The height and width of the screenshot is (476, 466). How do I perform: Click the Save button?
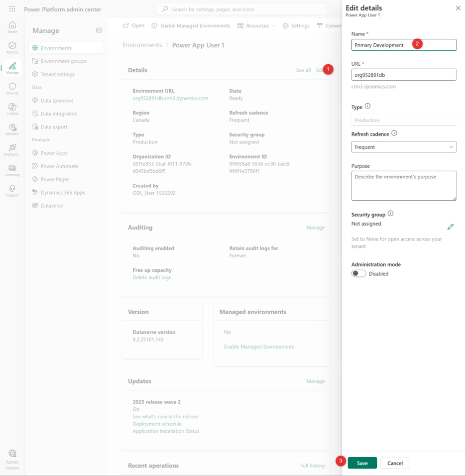click(362, 463)
